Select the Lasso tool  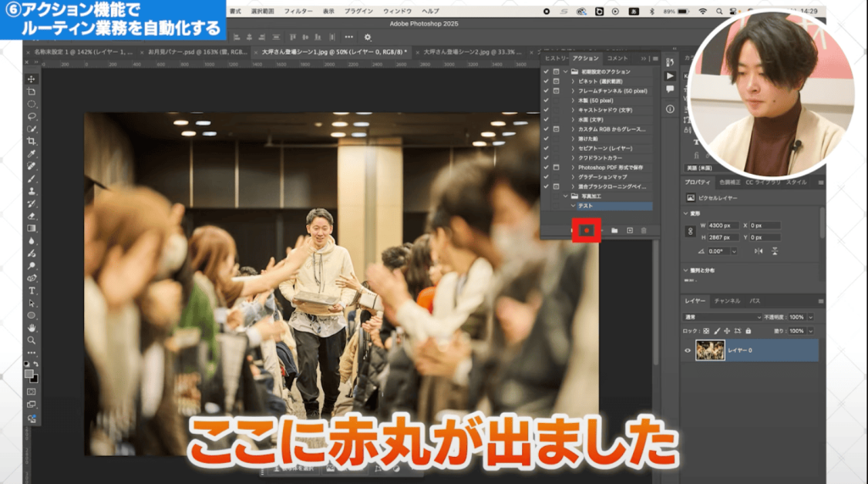point(31,116)
